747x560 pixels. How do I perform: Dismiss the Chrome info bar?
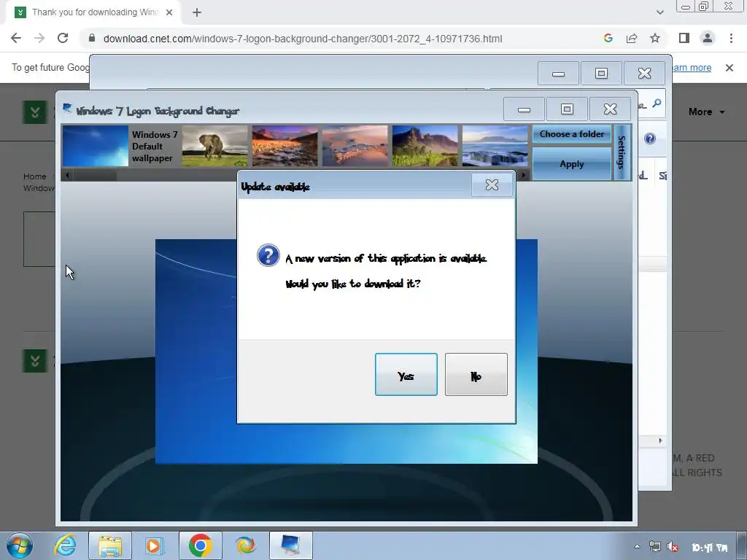coord(729,68)
